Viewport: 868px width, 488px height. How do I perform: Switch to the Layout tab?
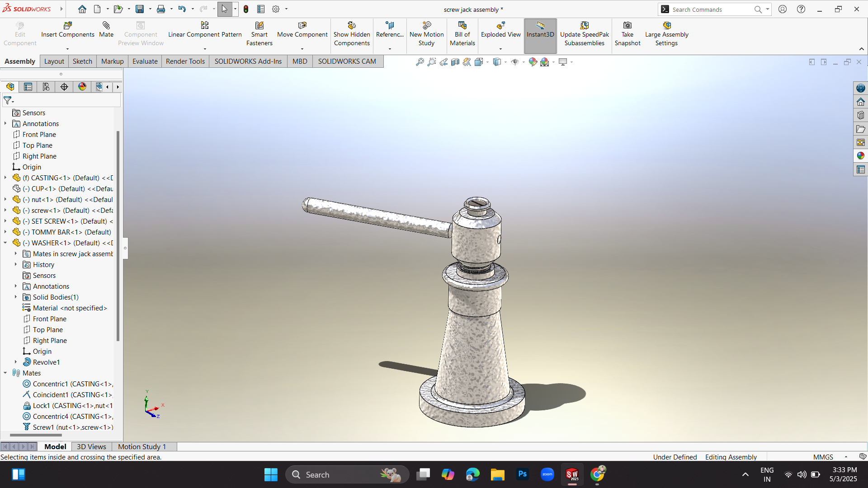point(54,61)
